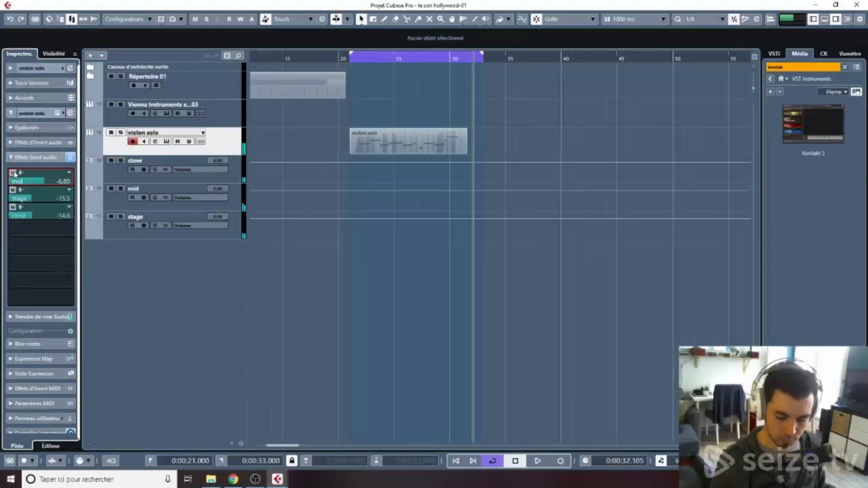Toggle the stage send power button
This screenshot has height=488, width=868.
point(13,190)
